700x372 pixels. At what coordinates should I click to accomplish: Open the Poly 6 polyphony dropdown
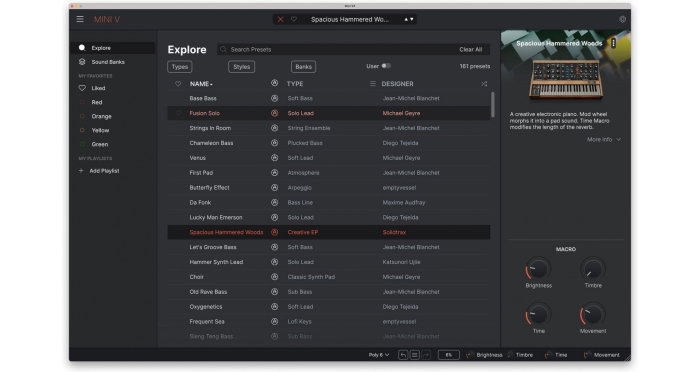pyautogui.click(x=379, y=355)
